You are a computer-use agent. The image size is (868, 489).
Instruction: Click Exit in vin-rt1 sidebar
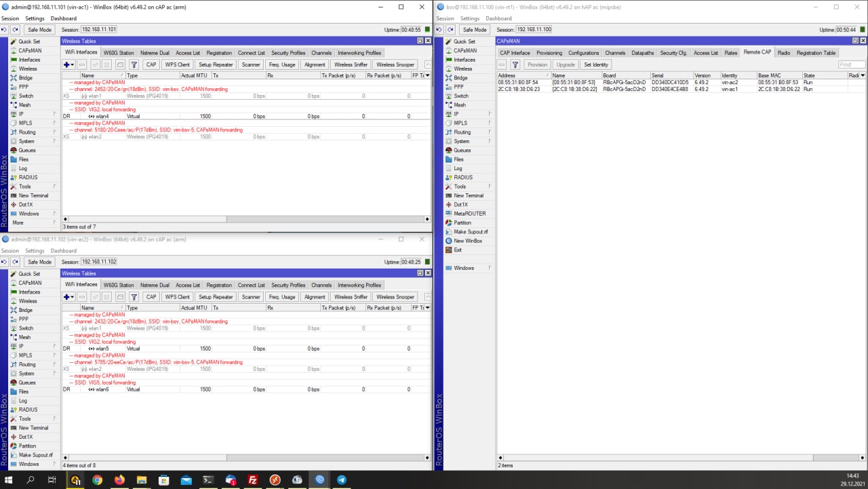458,250
